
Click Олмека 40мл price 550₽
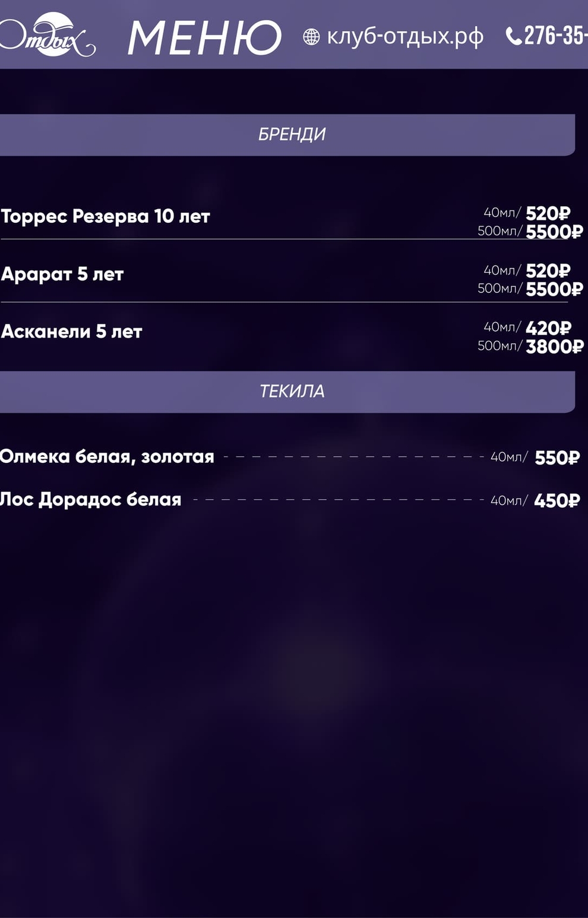click(557, 457)
